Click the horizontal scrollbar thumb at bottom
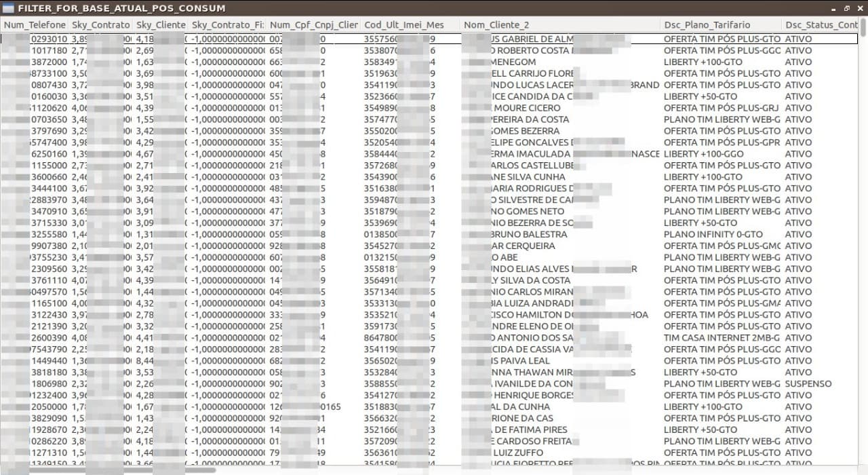868x475 pixels. (x=108, y=470)
